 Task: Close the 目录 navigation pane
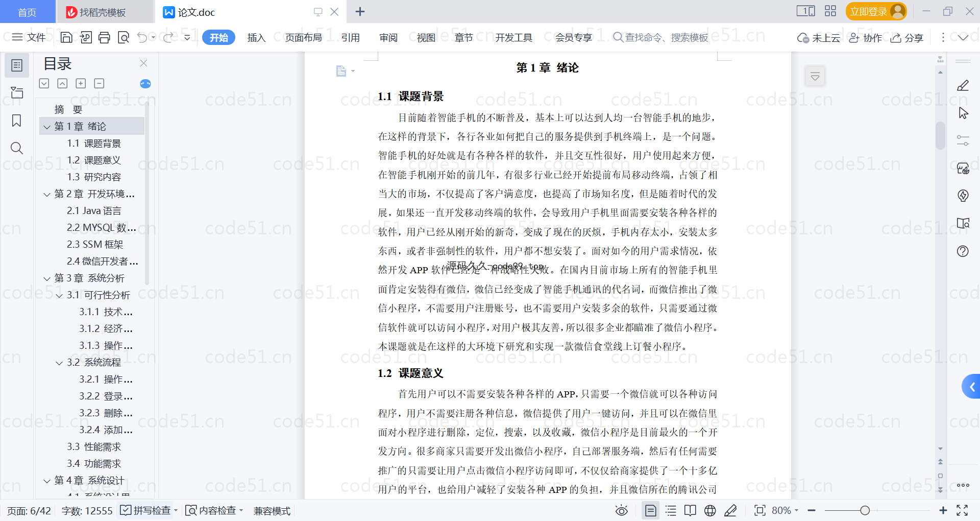[x=143, y=63]
